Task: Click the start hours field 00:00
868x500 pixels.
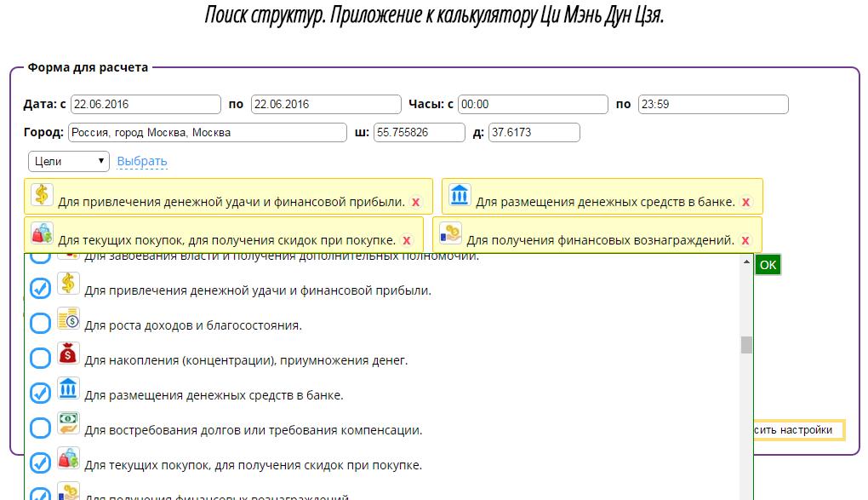Action: point(533,104)
